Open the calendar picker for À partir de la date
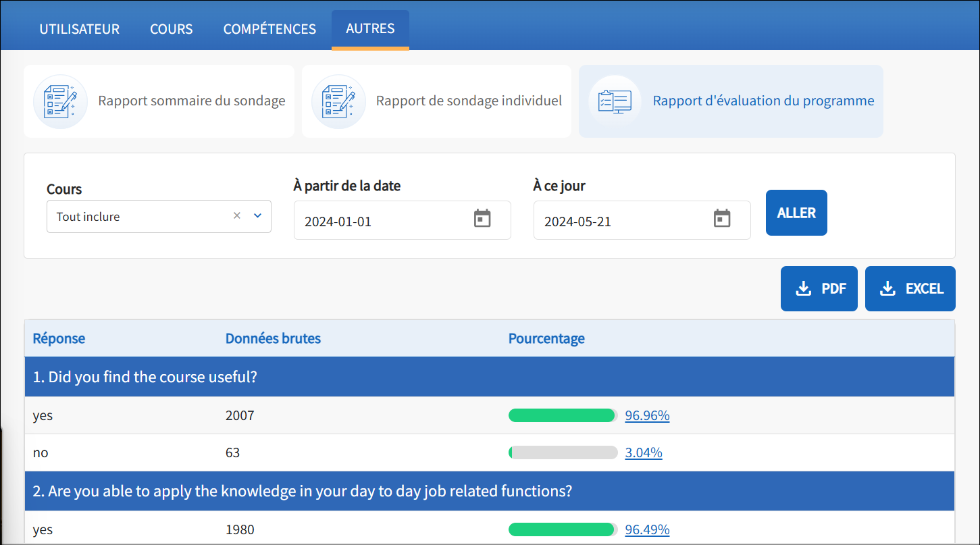 point(482,219)
